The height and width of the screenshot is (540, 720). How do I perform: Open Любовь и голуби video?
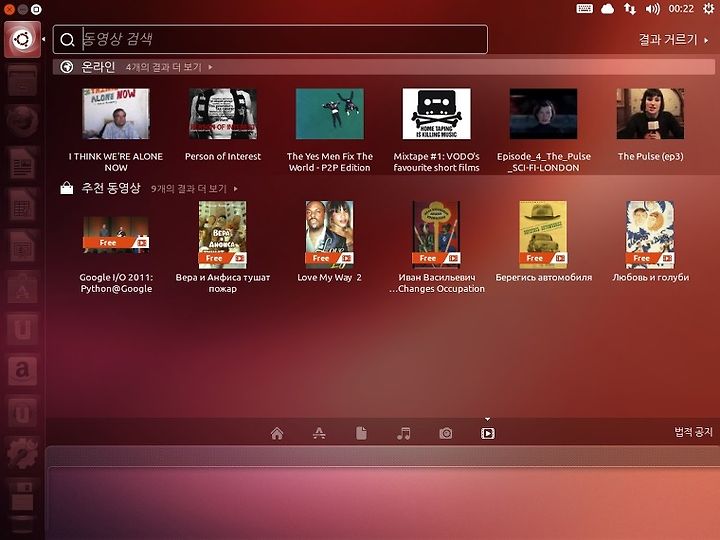pos(650,242)
